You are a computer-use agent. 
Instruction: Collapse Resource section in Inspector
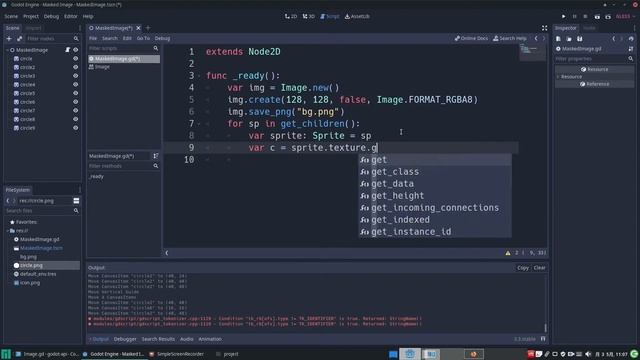pyautogui.click(x=558, y=77)
